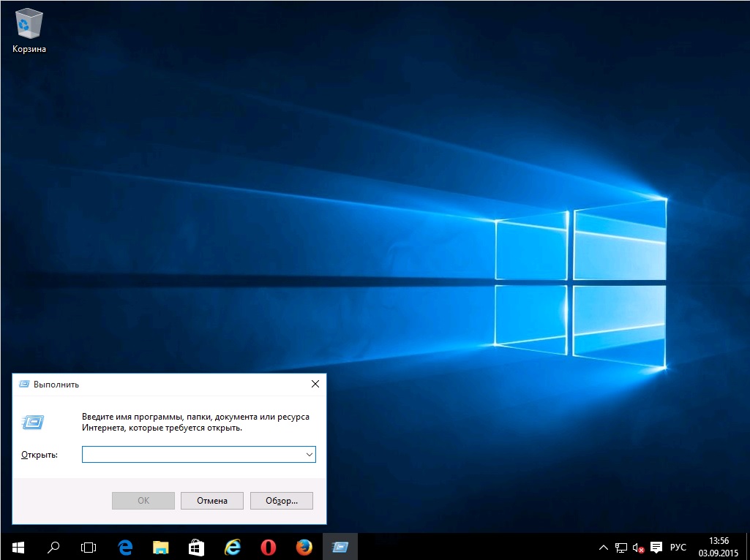Open the muted volume tray icon
This screenshot has height=560, width=750.
point(638,548)
